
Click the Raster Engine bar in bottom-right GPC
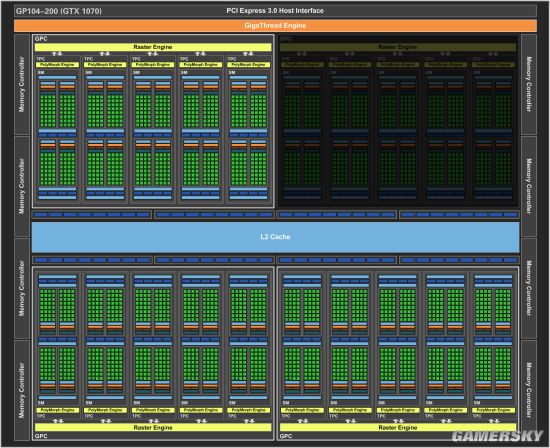[398, 427]
